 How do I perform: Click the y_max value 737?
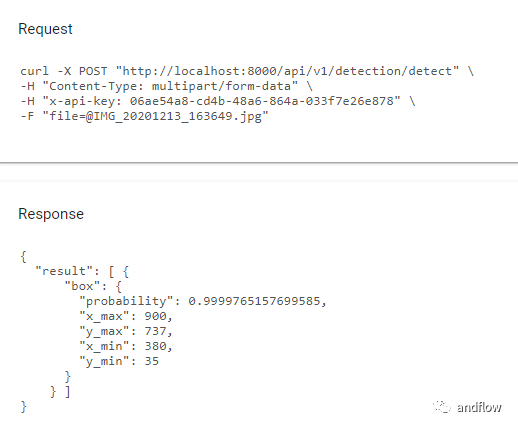point(155,331)
